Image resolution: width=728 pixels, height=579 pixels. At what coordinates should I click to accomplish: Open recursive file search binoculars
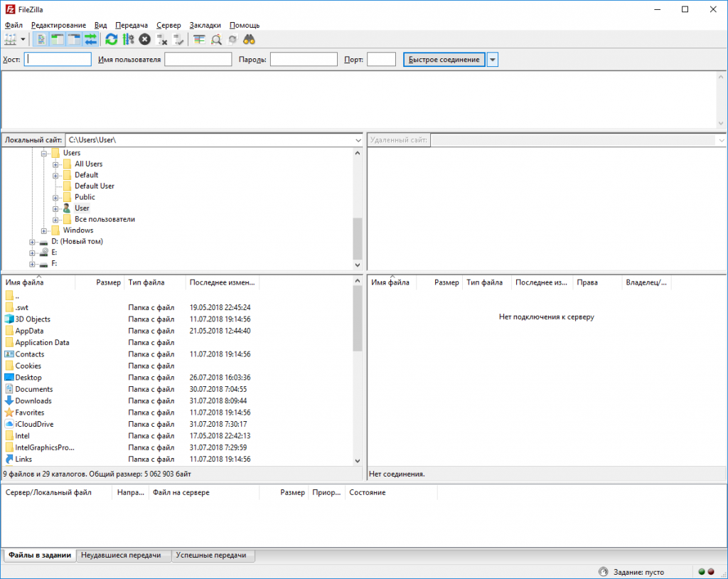(250, 40)
